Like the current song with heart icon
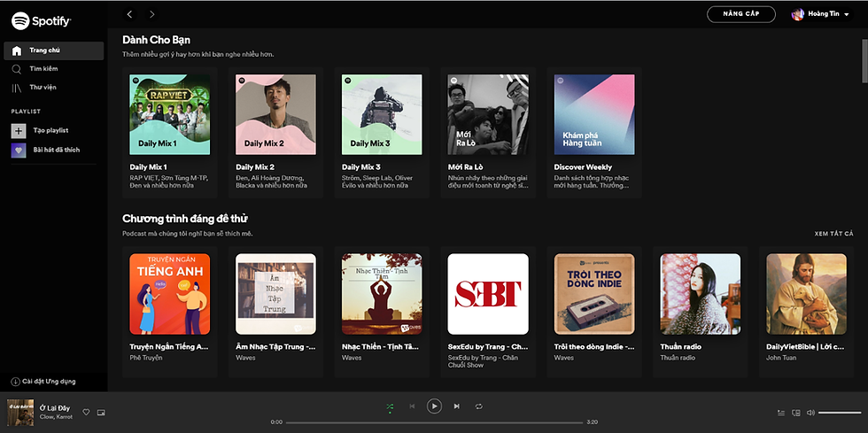Image resolution: width=868 pixels, height=433 pixels. click(87, 413)
